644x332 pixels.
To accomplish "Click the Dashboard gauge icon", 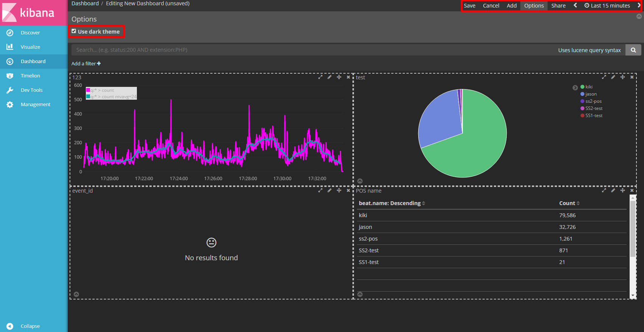I will pyautogui.click(x=10, y=62).
